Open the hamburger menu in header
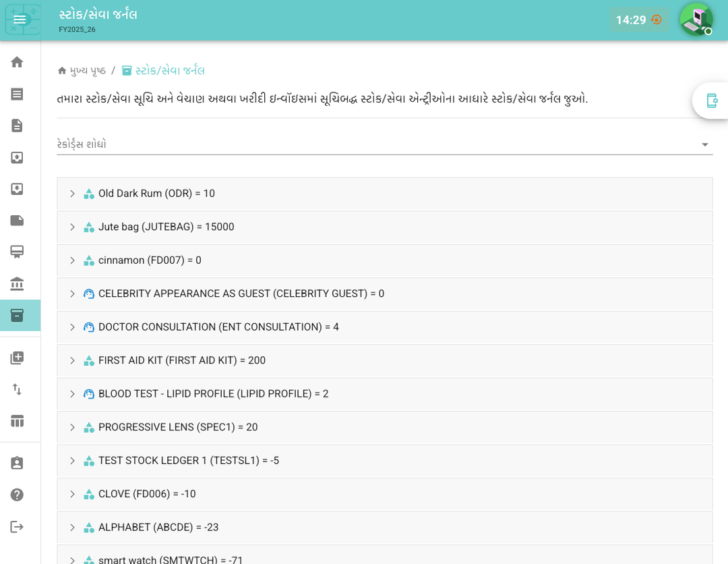Image resolution: width=728 pixels, height=564 pixels. coord(20,20)
